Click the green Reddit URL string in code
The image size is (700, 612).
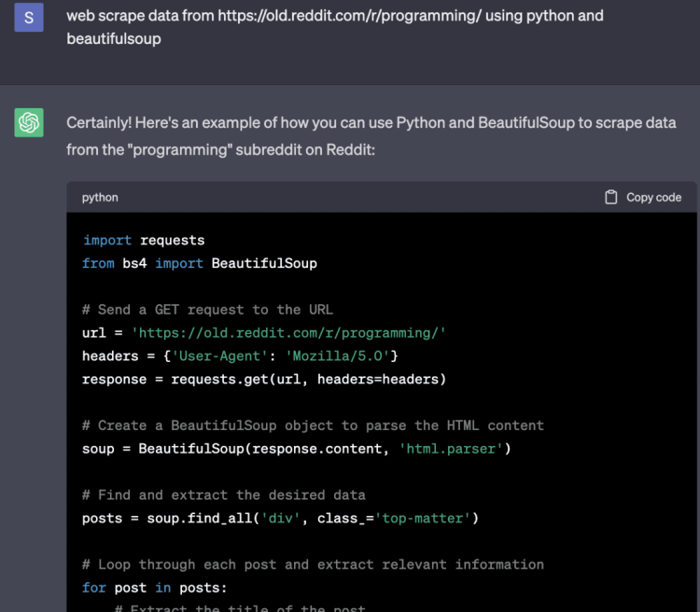289,333
